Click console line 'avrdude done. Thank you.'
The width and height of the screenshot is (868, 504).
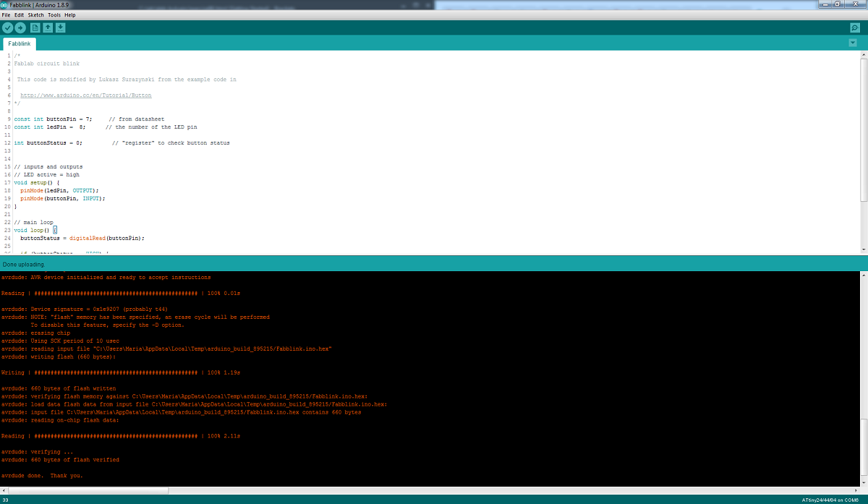[x=42, y=476]
